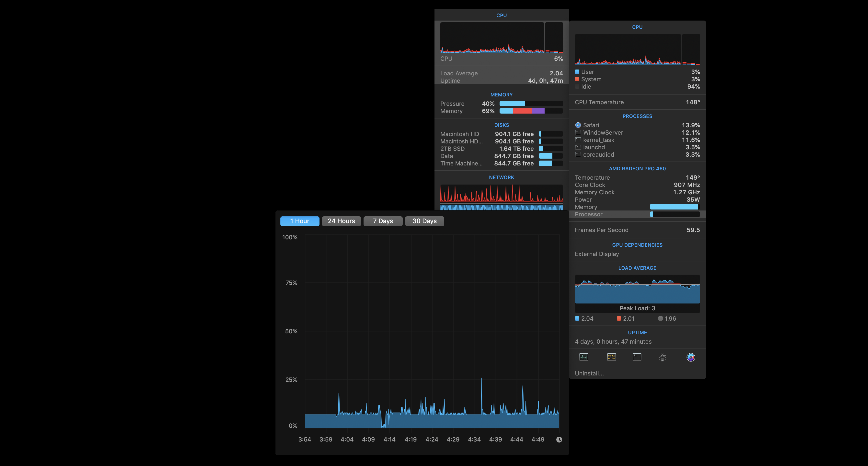Click the WindowServer process icon
The image size is (868, 466).
578,132
